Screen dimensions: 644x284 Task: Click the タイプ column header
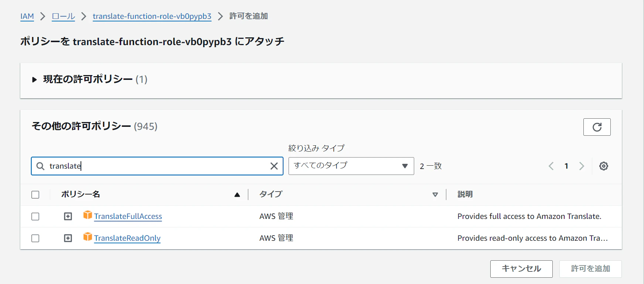[271, 194]
